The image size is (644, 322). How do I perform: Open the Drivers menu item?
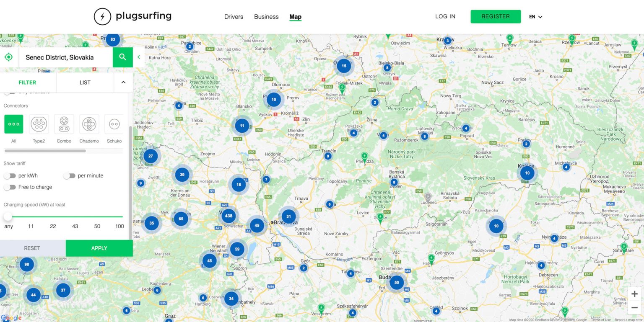(234, 17)
